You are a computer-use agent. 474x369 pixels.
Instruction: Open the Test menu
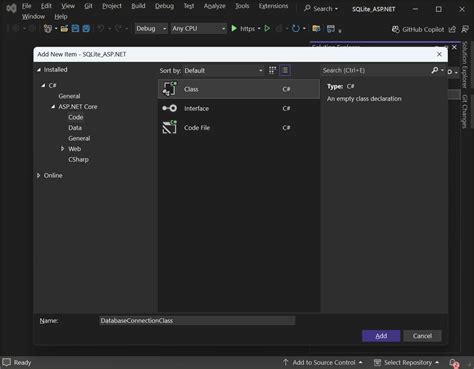189,6
